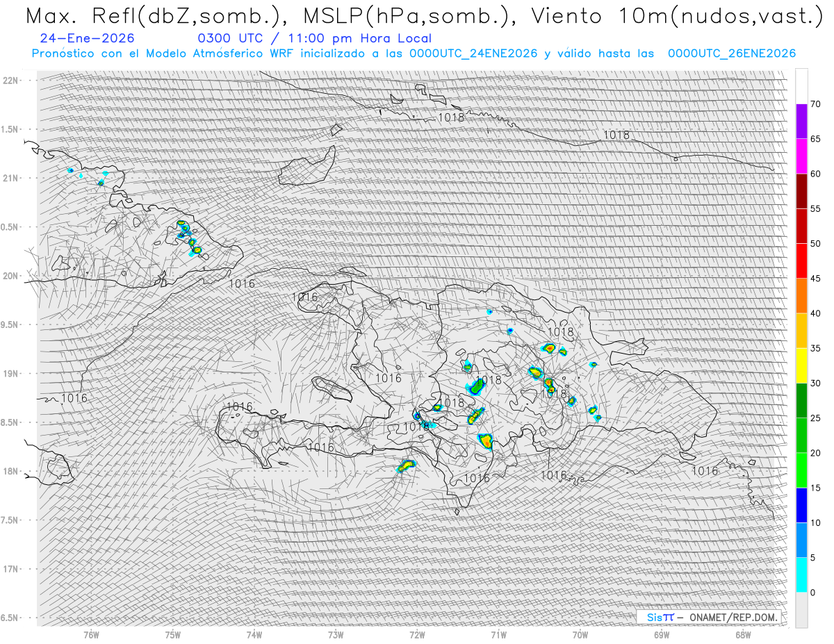Click the "Pronóstico con el Modelo Atmosférico WRF" line
834x644 pixels.
pyautogui.click(x=414, y=53)
